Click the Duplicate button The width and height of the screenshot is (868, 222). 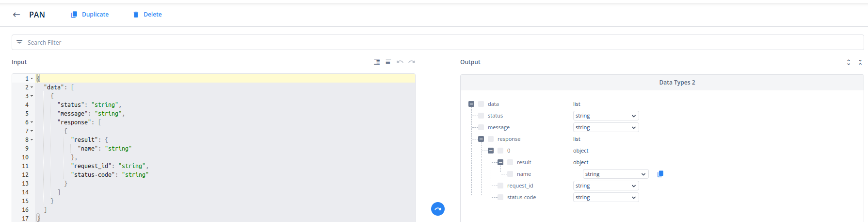point(90,15)
